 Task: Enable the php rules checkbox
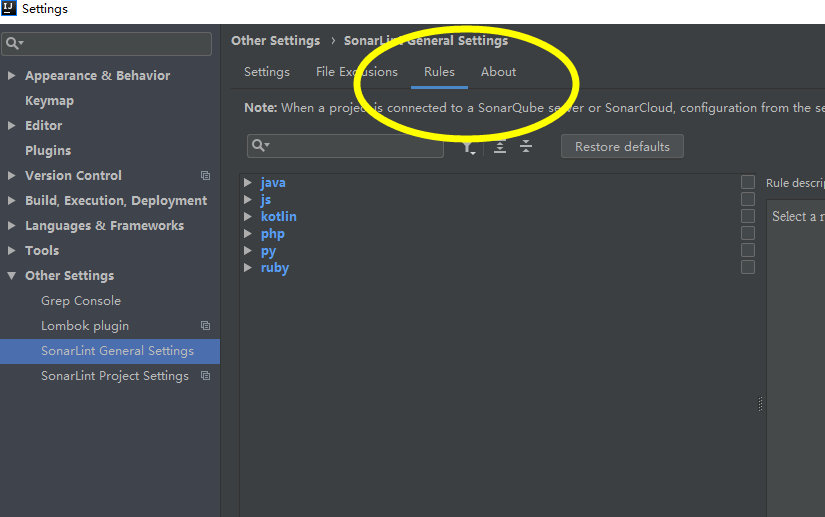pos(748,232)
